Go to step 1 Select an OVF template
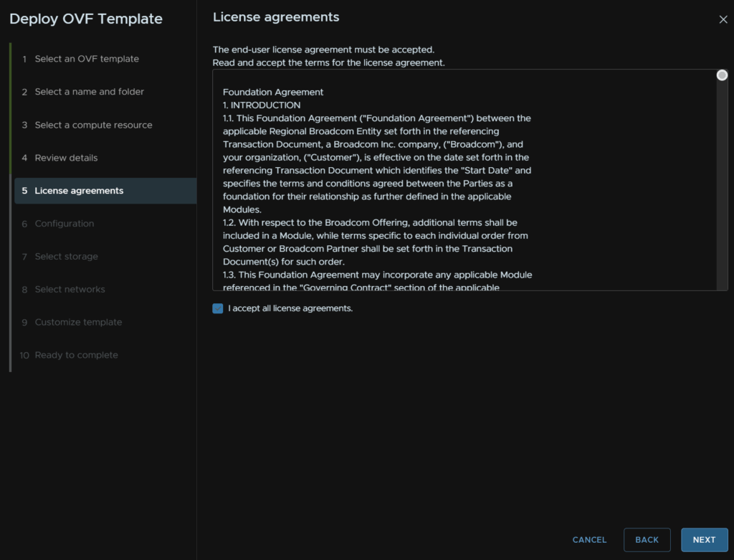734x560 pixels. (87, 59)
